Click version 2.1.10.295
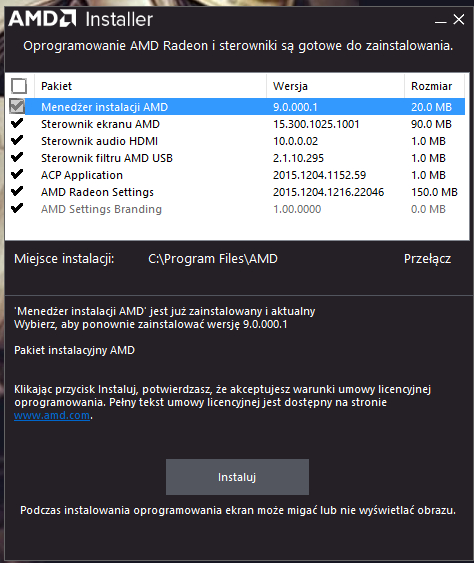 pos(298,158)
